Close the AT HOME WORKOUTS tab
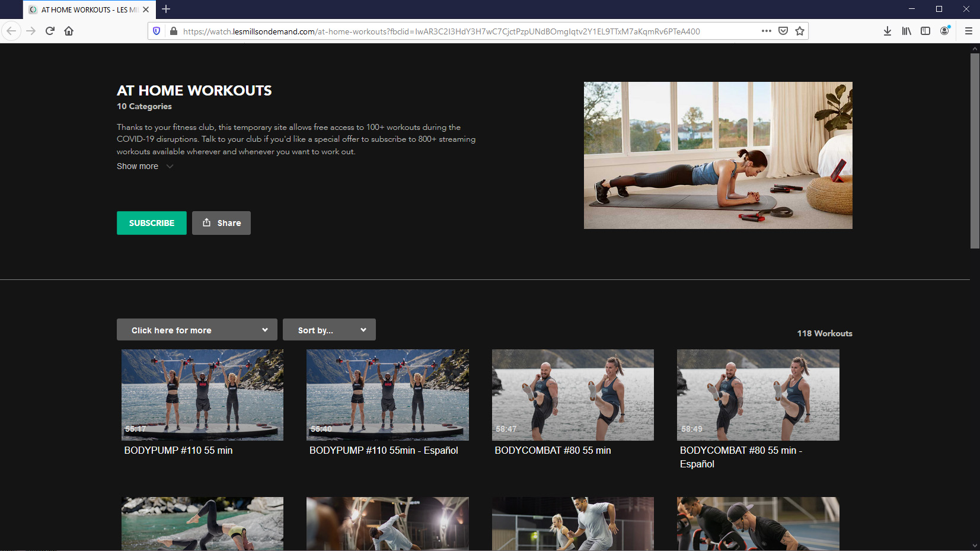Image resolution: width=980 pixels, height=551 pixels. pos(146,9)
